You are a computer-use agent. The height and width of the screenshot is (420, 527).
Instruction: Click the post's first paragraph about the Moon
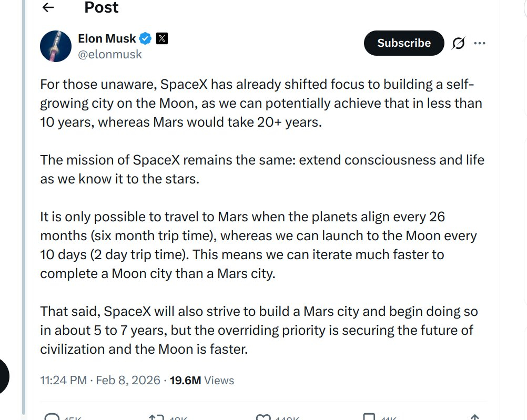coord(261,103)
